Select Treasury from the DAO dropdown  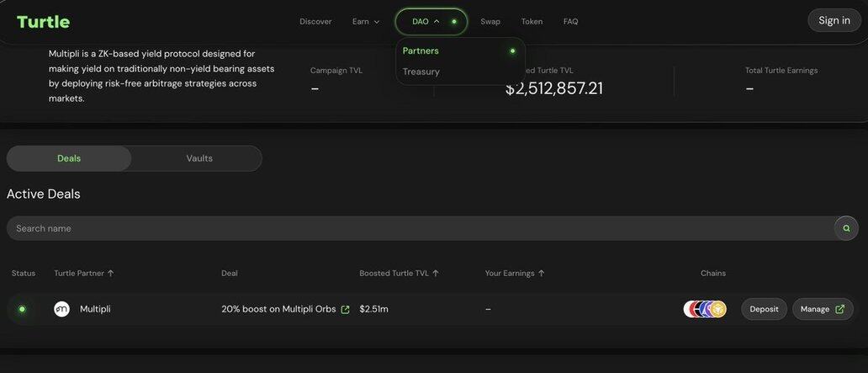pos(421,72)
